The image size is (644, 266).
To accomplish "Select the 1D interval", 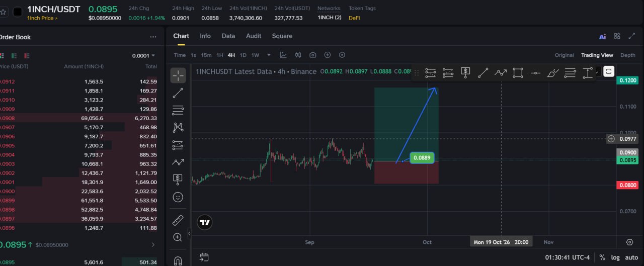I will (x=243, y=55).
